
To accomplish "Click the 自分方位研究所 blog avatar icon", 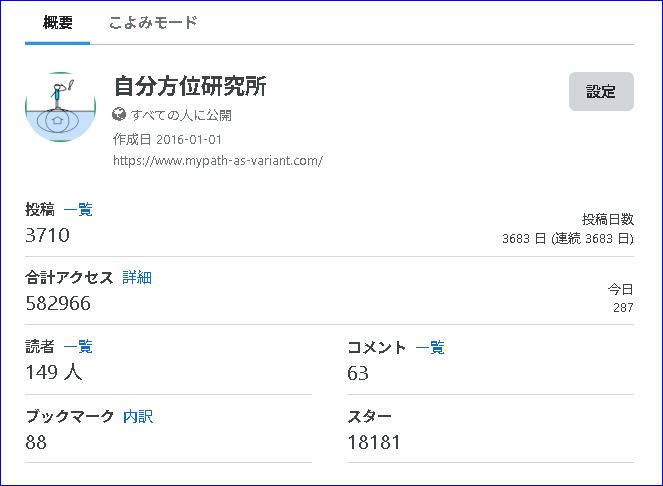I will [60, 107].
